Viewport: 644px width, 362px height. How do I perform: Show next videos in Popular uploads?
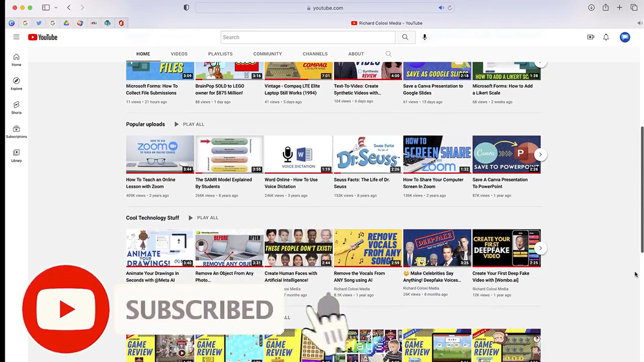pos(540,155)
